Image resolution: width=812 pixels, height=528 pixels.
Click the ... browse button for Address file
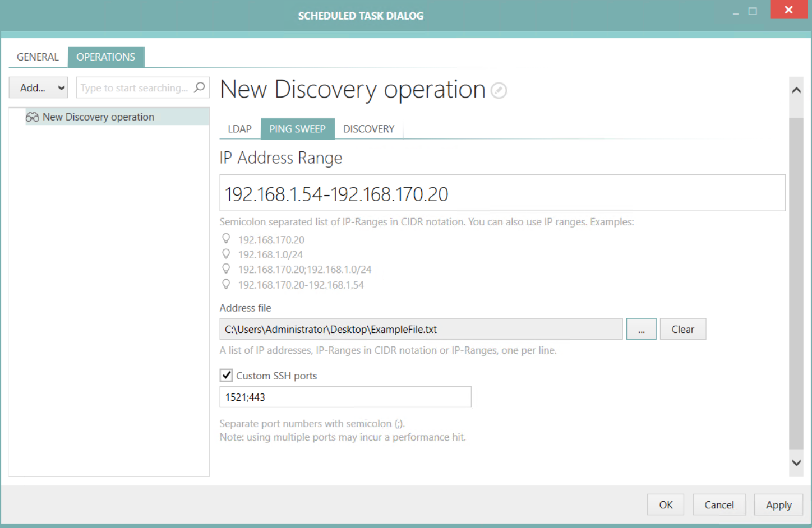coord(641,329)
